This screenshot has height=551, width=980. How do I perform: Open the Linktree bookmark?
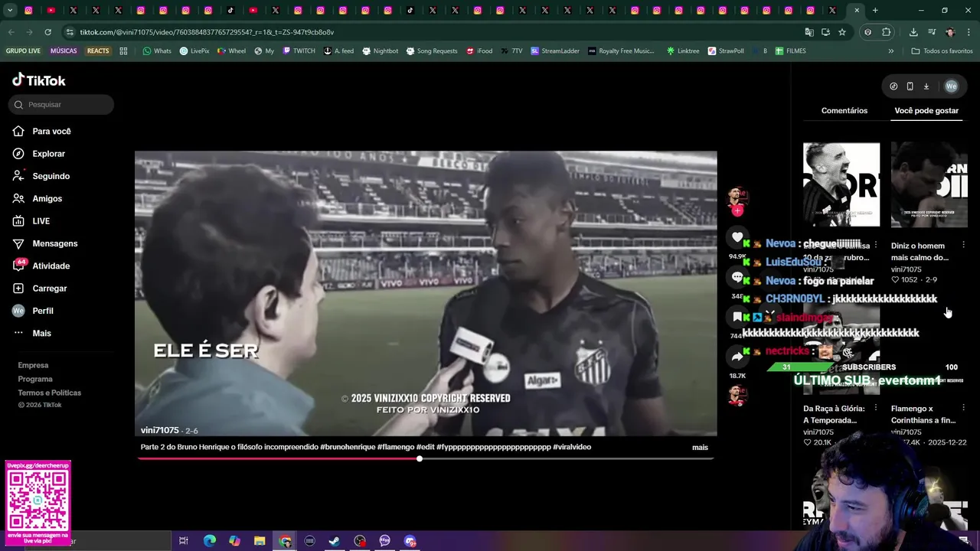(x=682, y=51)
